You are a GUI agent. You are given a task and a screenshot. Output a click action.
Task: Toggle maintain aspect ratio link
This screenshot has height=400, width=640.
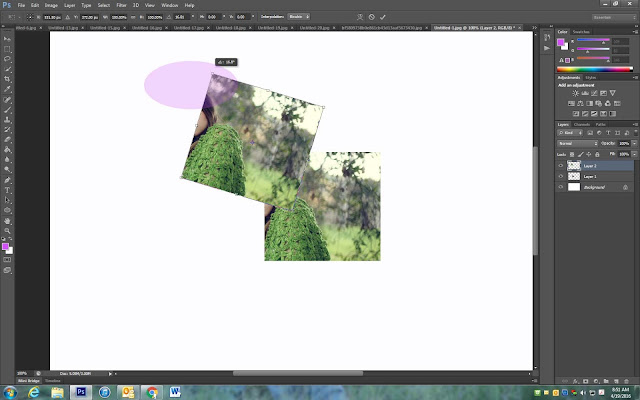point(133,17)
